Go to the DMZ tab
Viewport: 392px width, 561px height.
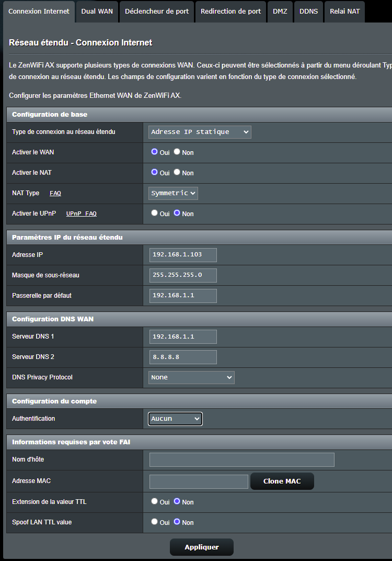point(280,12)
